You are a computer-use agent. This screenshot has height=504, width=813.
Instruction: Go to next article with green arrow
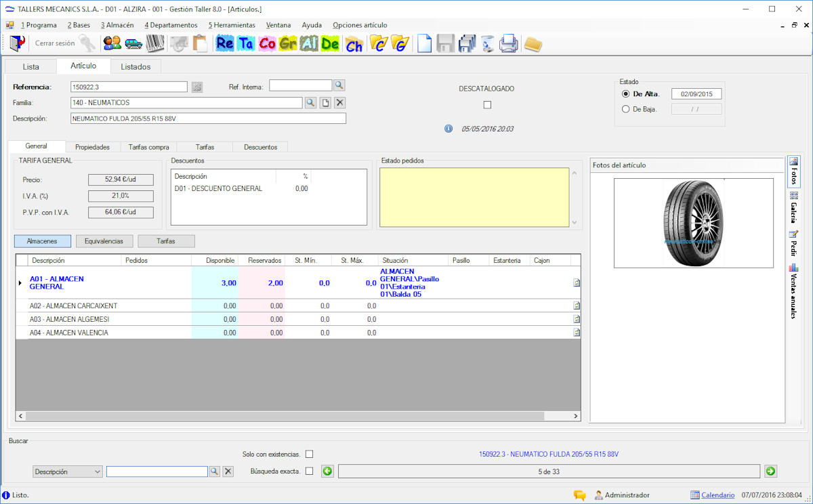pos(770,471)
